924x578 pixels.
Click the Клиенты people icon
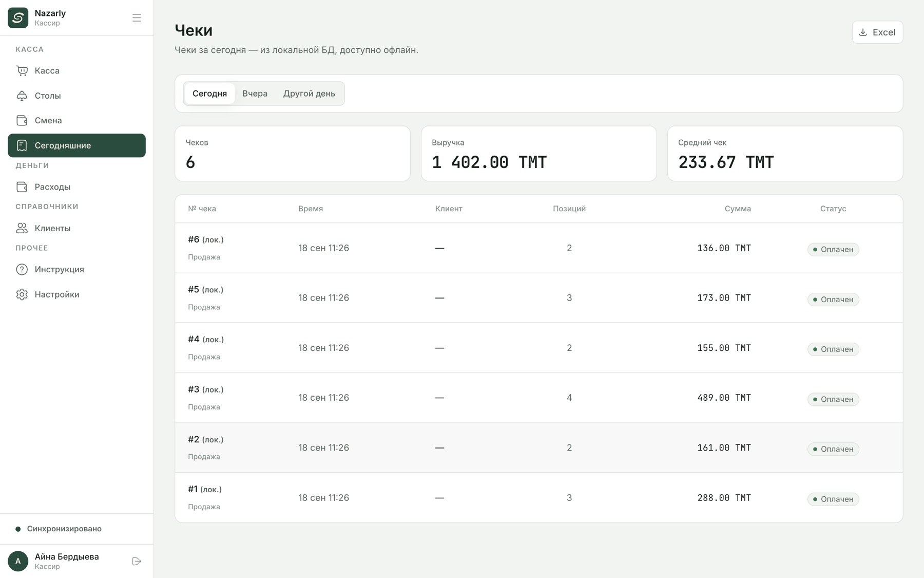click(x=22, y=228)
